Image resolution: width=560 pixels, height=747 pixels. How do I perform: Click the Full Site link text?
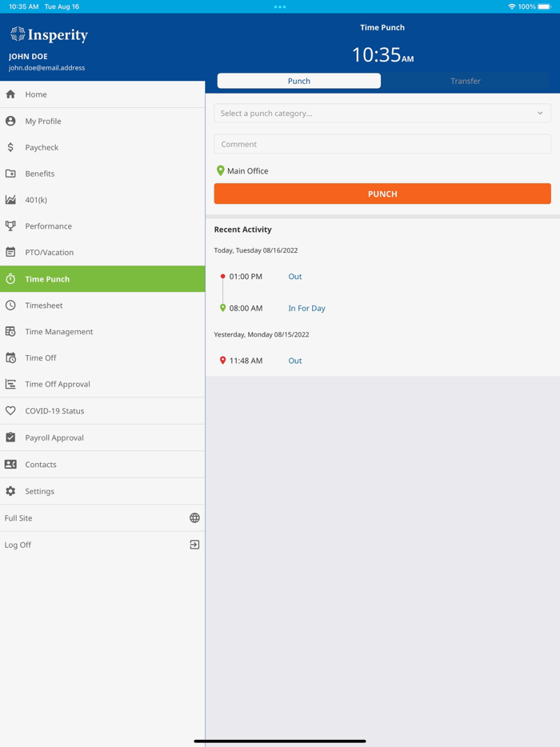18,517
